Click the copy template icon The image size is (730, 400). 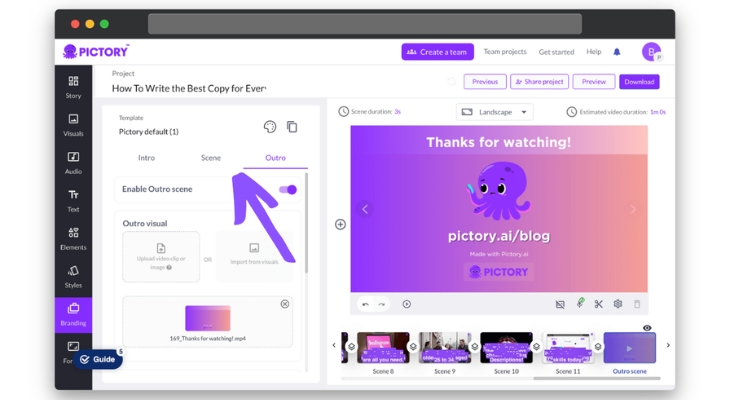click(x=292, y=127)
